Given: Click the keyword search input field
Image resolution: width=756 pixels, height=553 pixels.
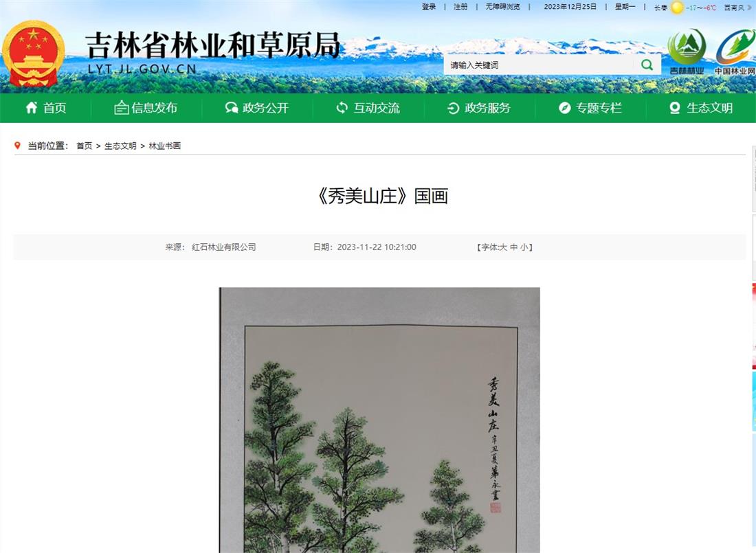Looking at the screenshot, I should [x=540, y=65].
